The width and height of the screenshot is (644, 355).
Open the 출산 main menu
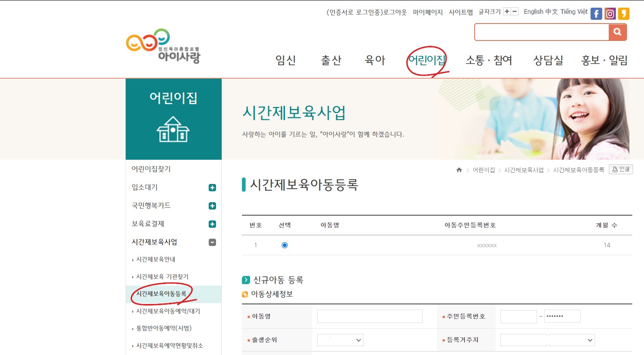[331, 60]
